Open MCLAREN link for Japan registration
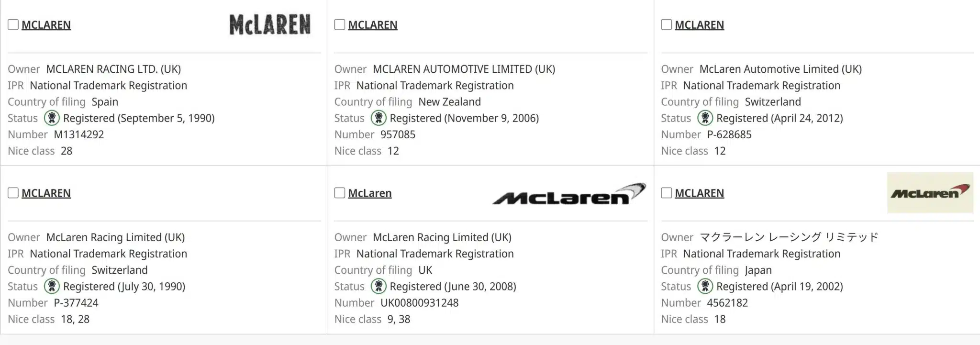Viewport: 980px width, 345px height. click(x=699, y=193)
